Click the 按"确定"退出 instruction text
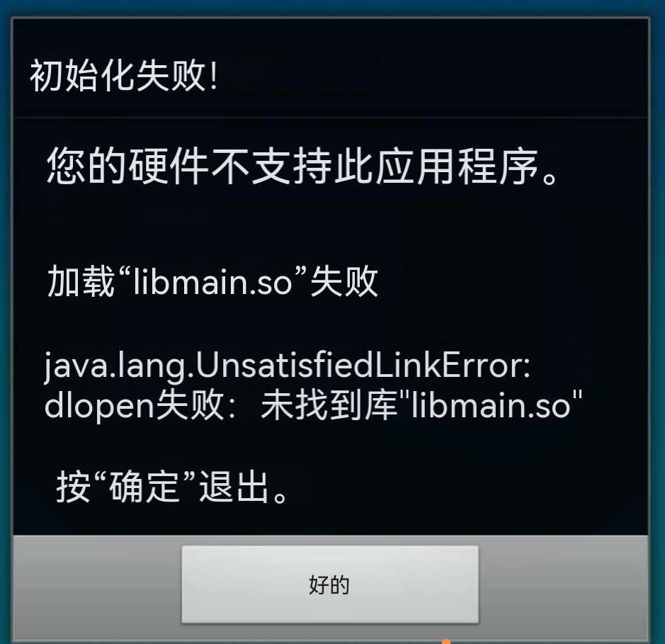The width and height of the screenshot is (665, 644). pos(173,487)
